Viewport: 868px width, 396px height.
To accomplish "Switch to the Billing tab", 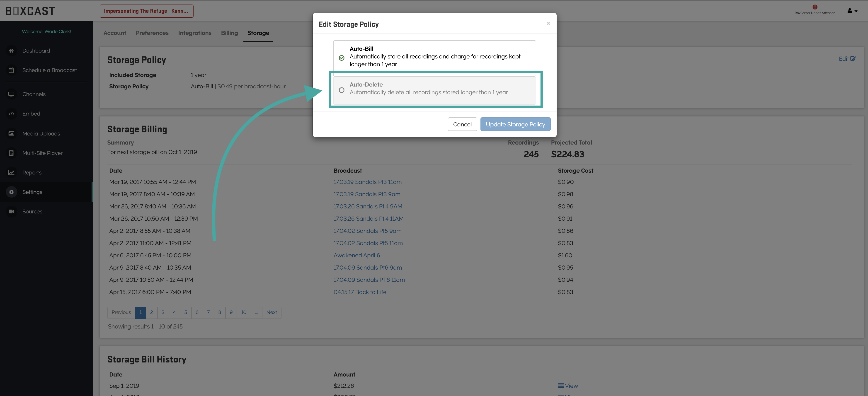I will [229, 33].
